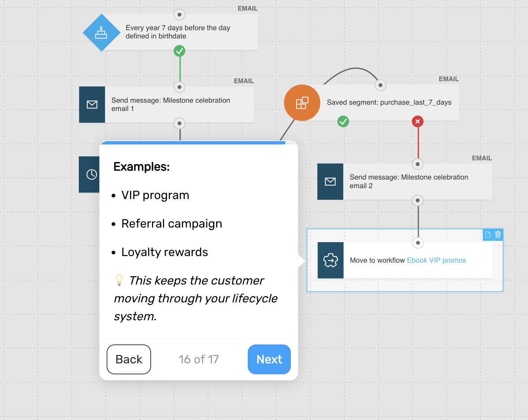The width and height of the screenshot is (528, 420).
Task: Click EMAIL label above saved segment node
Action: point(449,79)
